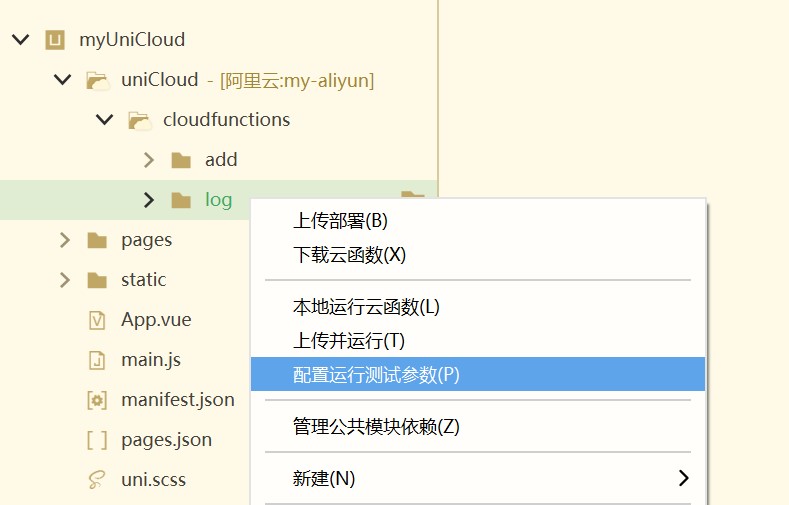Click the main.js file icon
789x505 pixels.
point(97,361)
